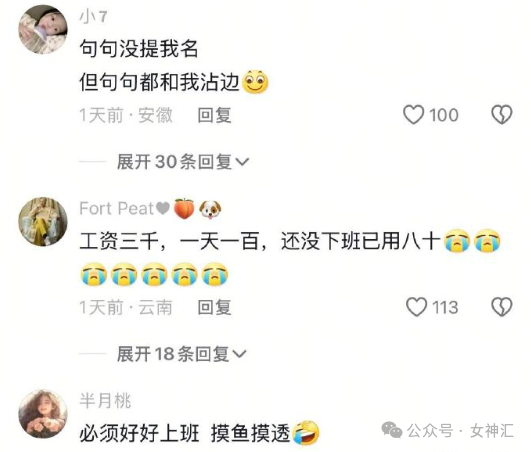
Task: Click the like count 100
Action: [x=444, y=115]
